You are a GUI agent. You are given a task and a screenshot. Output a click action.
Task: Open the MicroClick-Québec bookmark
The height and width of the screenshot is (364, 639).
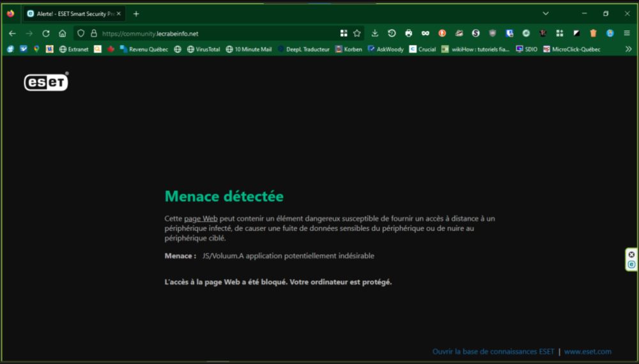click(x=572, y=49)
